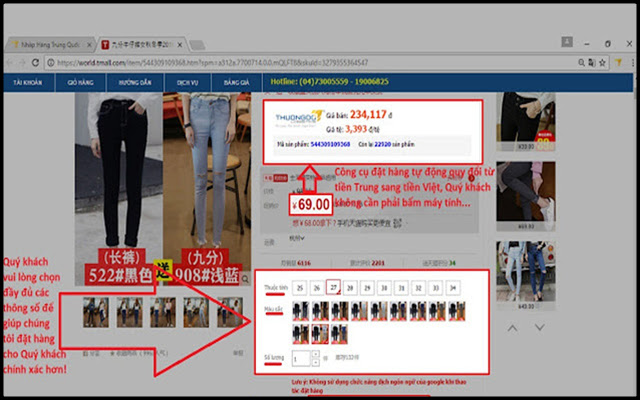Click the zoom magnifier icon in address bar
The height and width of the screenshot is (400, 640).
pos(581,62)
